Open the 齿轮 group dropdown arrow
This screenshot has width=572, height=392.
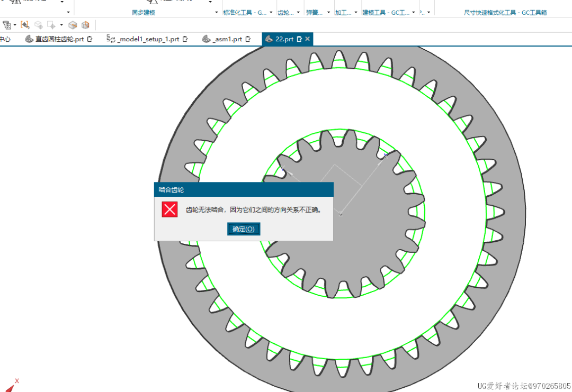point(299,12)
